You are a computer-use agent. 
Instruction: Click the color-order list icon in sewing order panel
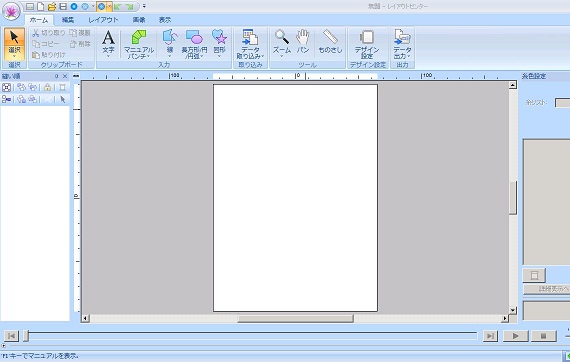pos(6,99)
